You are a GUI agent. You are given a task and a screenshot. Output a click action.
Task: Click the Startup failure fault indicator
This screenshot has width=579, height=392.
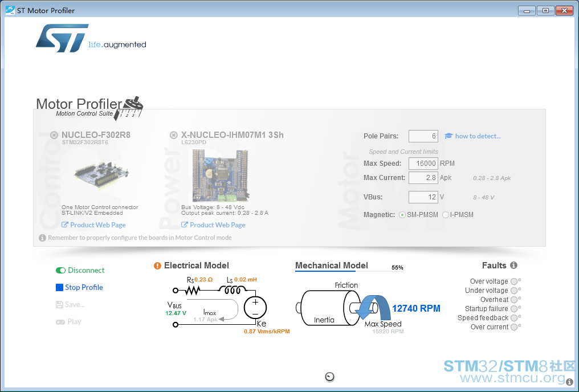coord(514,309)
